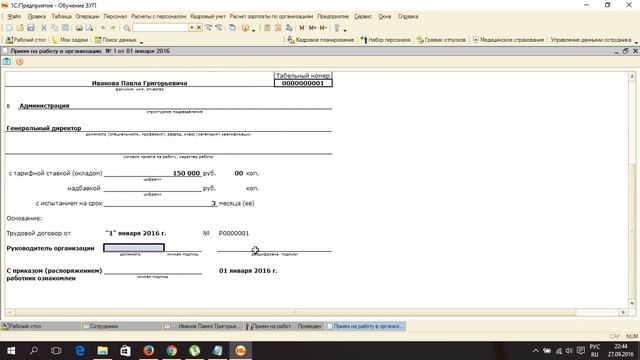Click the salary value 150 000

[x=187, y=173]
